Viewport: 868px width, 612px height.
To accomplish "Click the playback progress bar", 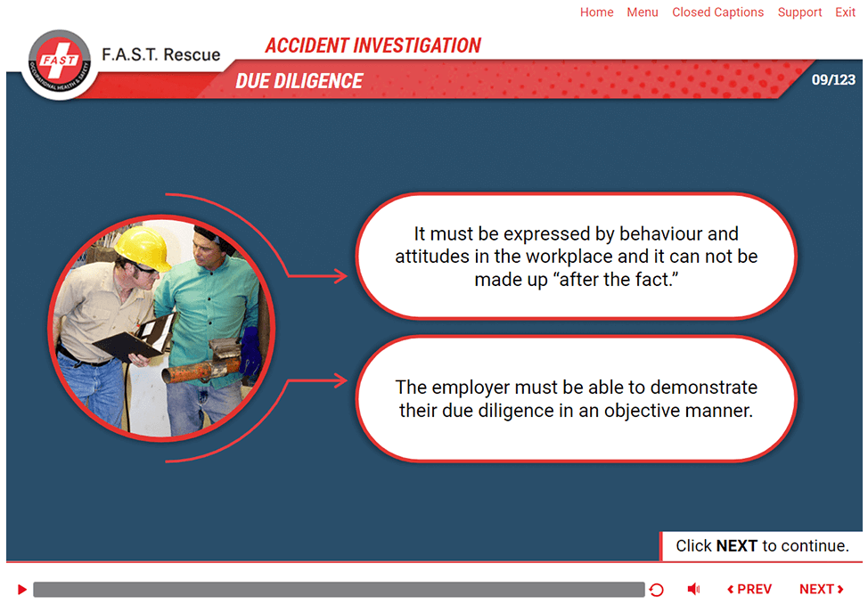I will coord(339,590).
